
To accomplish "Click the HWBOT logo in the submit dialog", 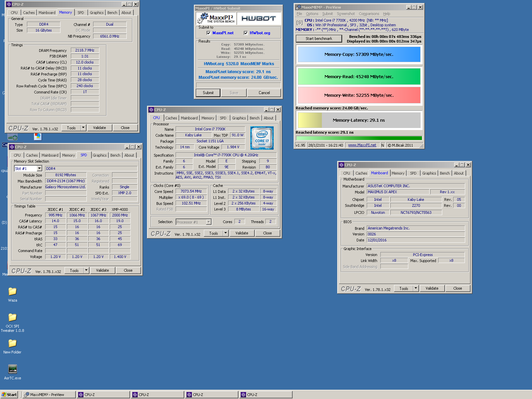I will (x=259, y=19).
